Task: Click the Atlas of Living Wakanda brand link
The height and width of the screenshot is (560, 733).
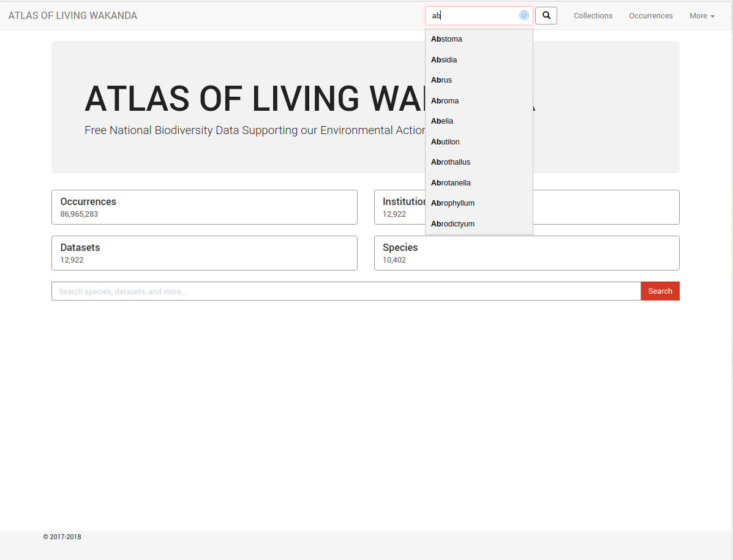Action: point(72,15)
